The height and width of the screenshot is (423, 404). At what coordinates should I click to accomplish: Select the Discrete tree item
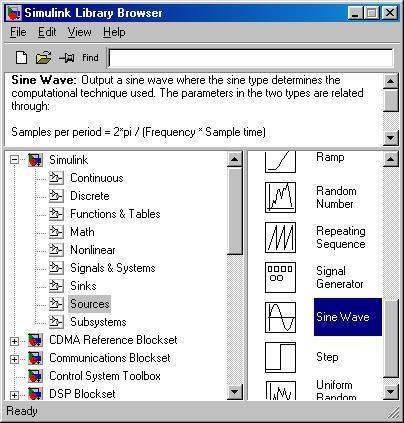tap(90, 196)
